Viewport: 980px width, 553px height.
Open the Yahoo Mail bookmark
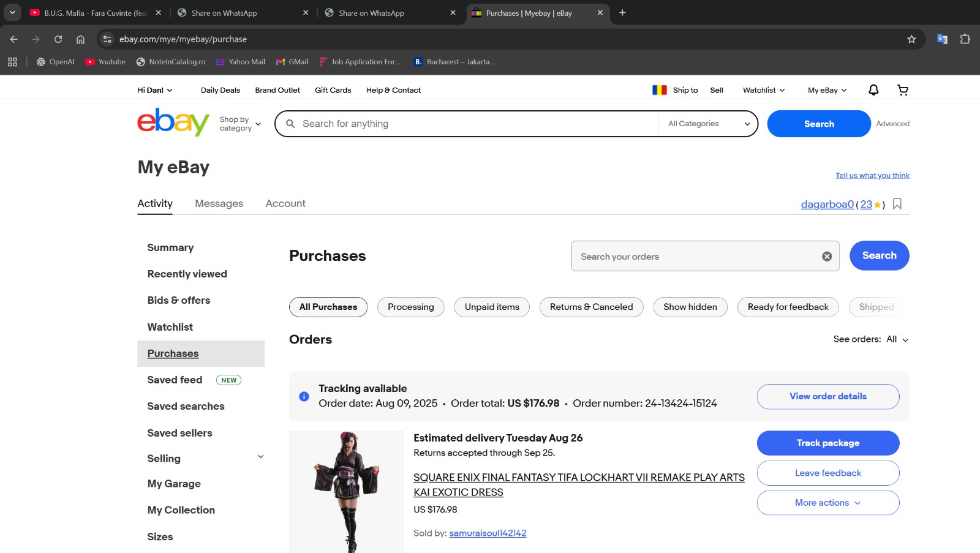[x=241, y=62]
